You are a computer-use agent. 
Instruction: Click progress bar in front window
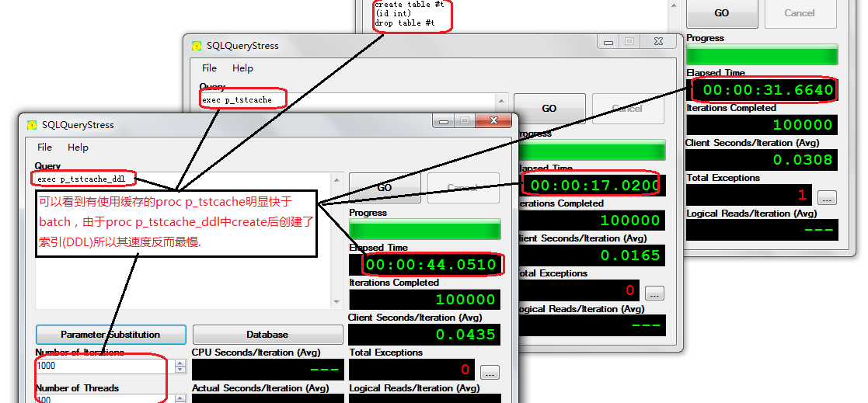point(425,229)
